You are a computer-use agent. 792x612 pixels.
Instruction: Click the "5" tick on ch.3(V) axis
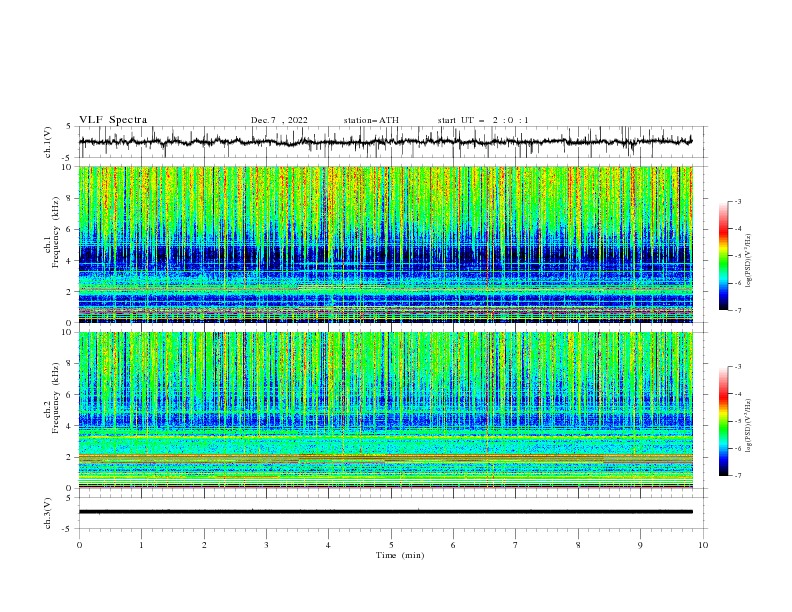(69, 498)
